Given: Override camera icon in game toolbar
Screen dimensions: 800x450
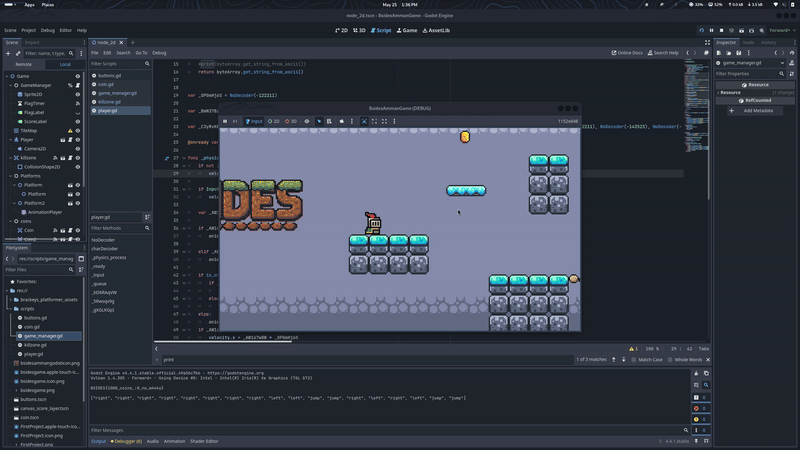Looking at the screenshot, I should tap(341, 121).
